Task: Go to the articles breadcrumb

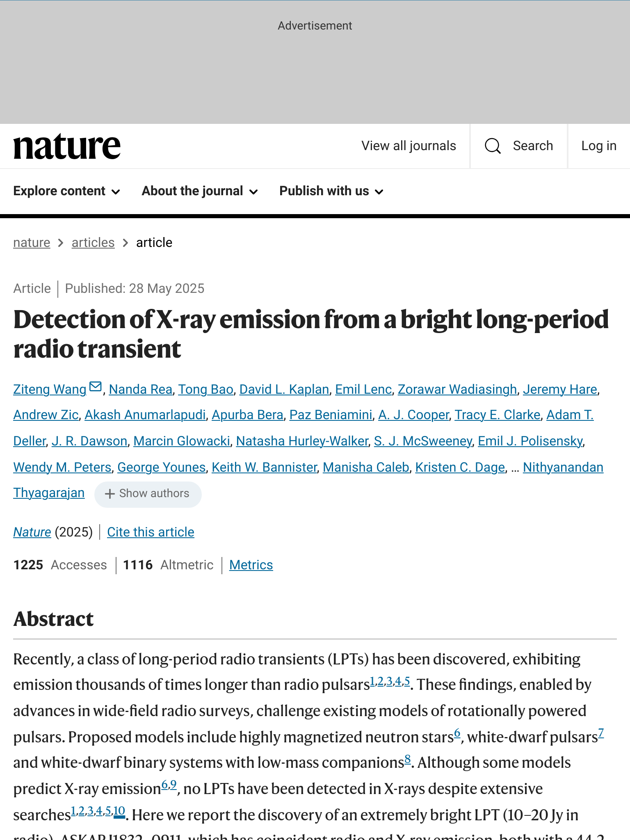Action: pos(93,242)
